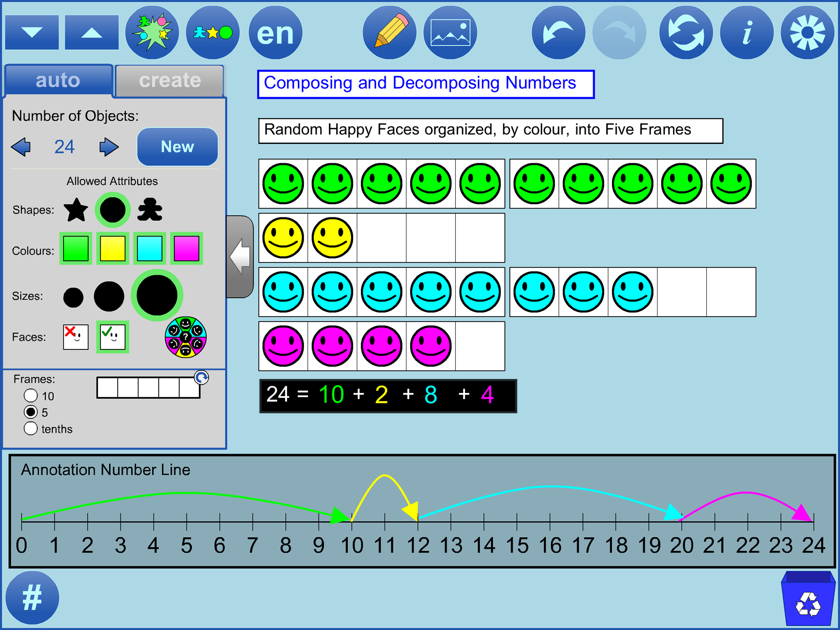Image resolution: width=840 pixels, height=630 pixels.
Task: Click the pencil annotation tool icon
Action: [389, 33]
